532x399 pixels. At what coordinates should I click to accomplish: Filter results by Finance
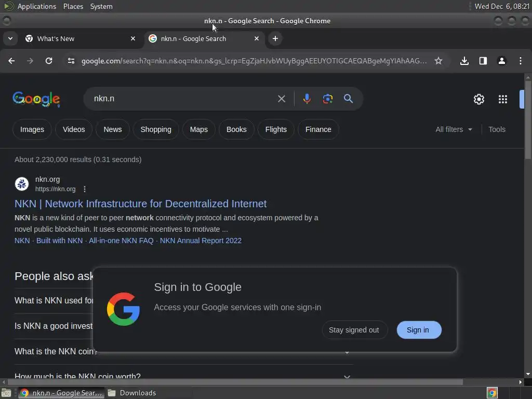click(x=318, y=129)
